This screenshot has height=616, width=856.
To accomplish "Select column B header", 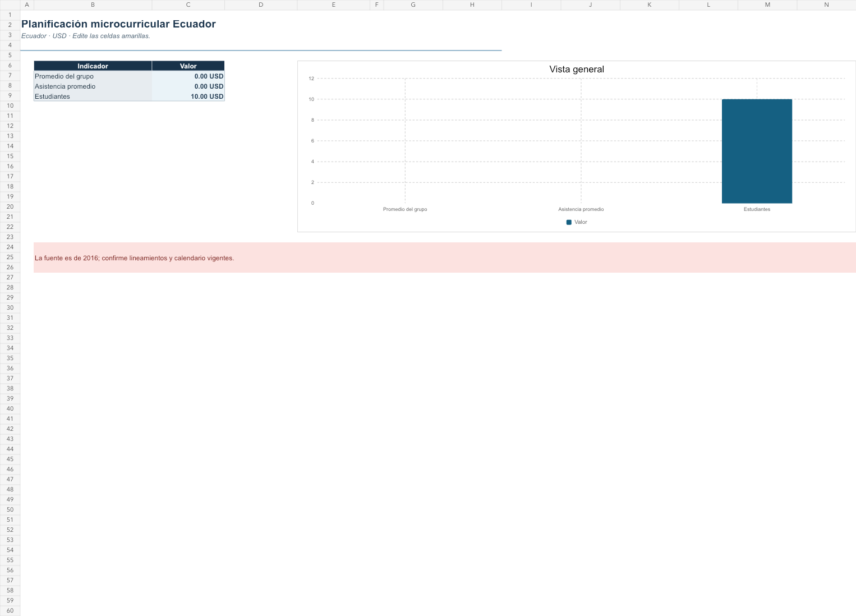I will pyautogui.click(x=93, y=5).
